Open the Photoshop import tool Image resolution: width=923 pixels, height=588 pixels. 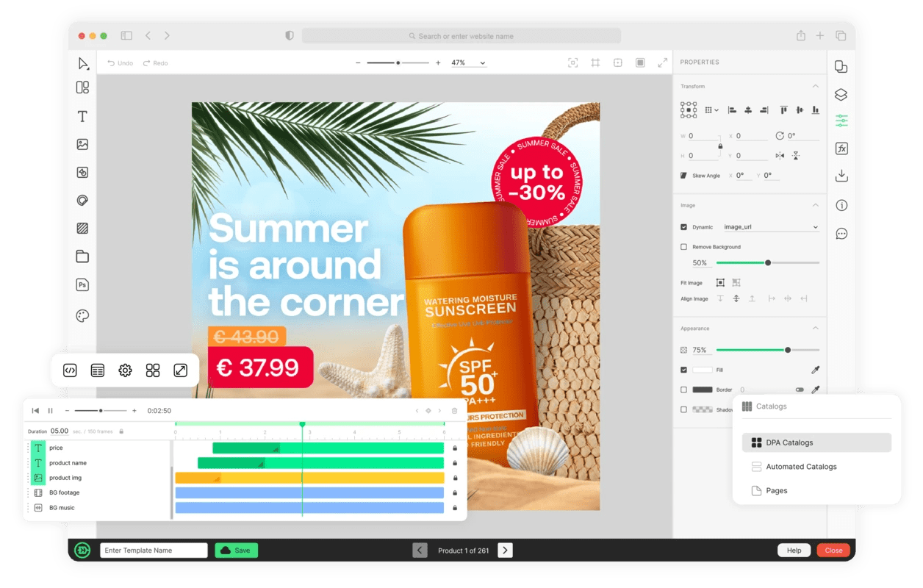82,285
